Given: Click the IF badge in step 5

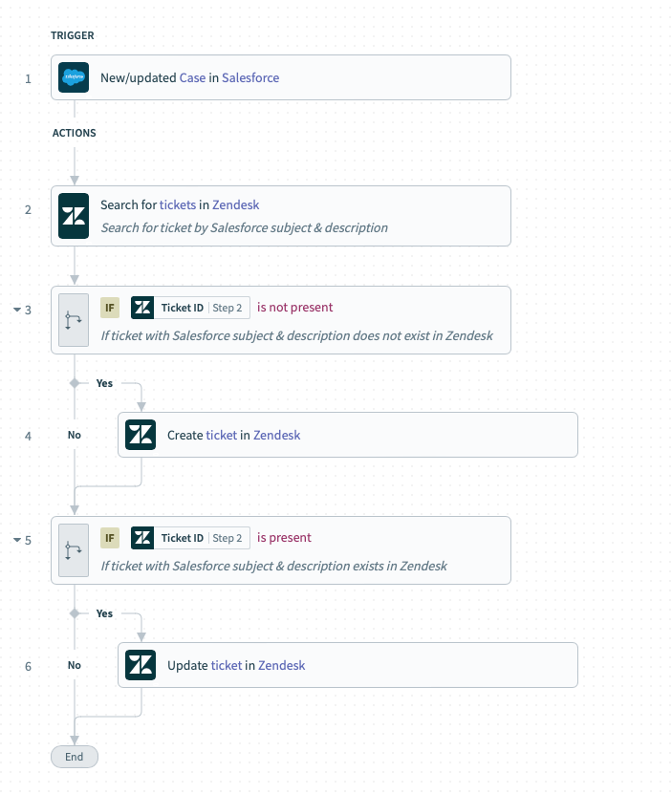Looking at the screenshot, I should pos(110,538).
